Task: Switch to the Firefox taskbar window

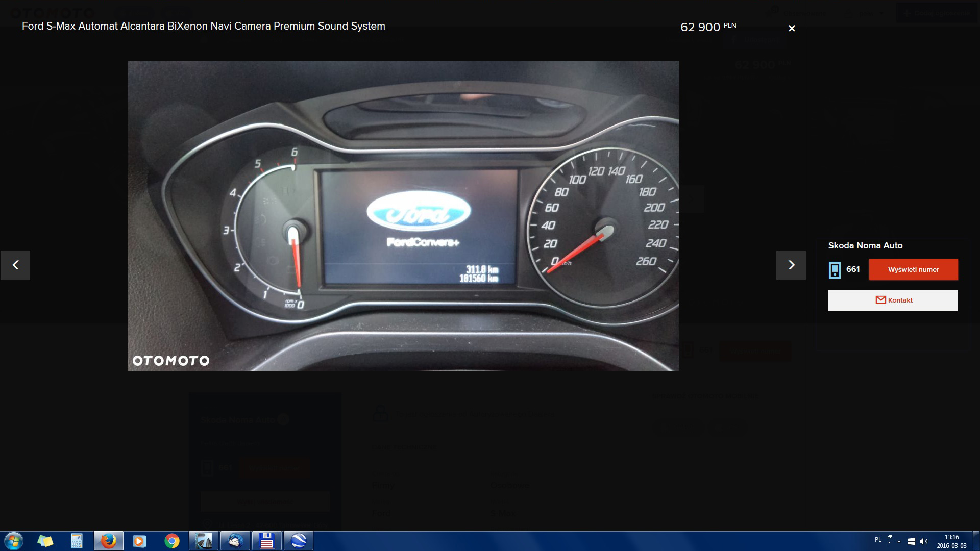Action: coord(108,541)
